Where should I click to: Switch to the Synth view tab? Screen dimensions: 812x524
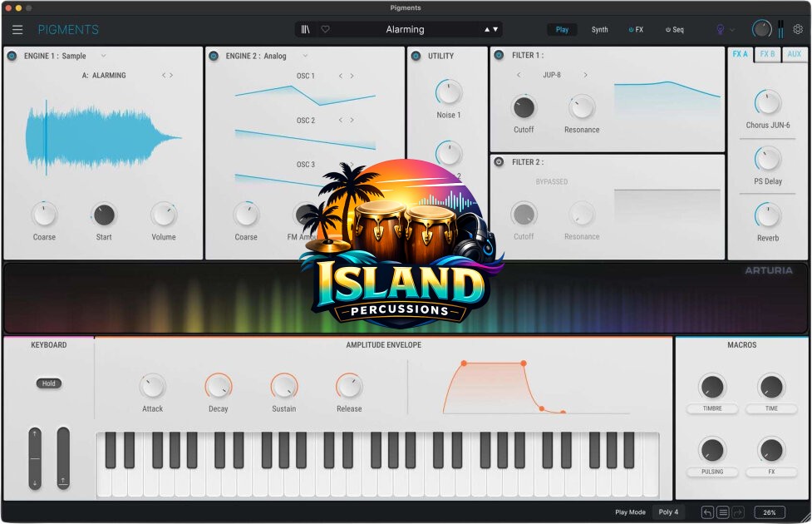click(600, 30)
